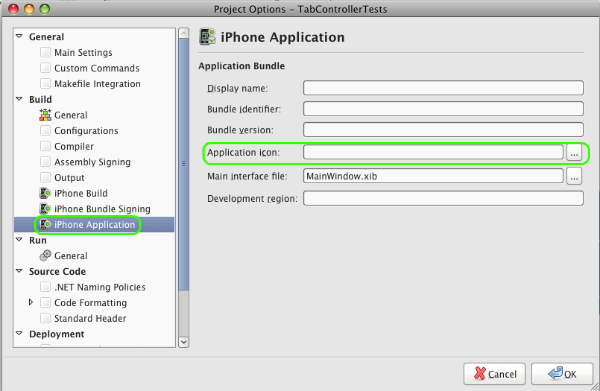The height and width of the screenshot is (391, 600).
Task: Open Assembly Signing settings
Action: 92,162
